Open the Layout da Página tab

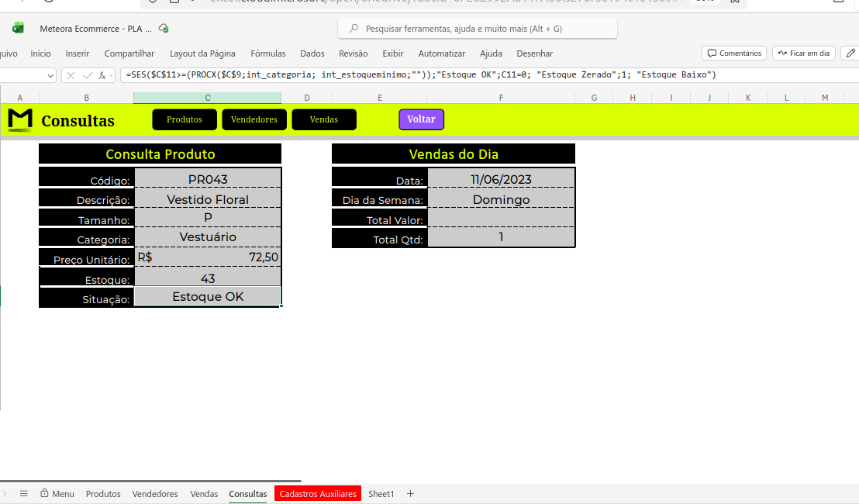[202, 54]
